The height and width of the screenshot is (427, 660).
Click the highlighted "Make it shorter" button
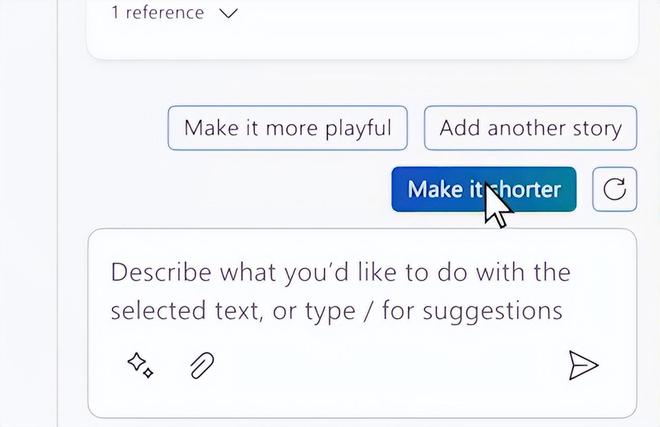pyautogui.click(x=483, y=189)
